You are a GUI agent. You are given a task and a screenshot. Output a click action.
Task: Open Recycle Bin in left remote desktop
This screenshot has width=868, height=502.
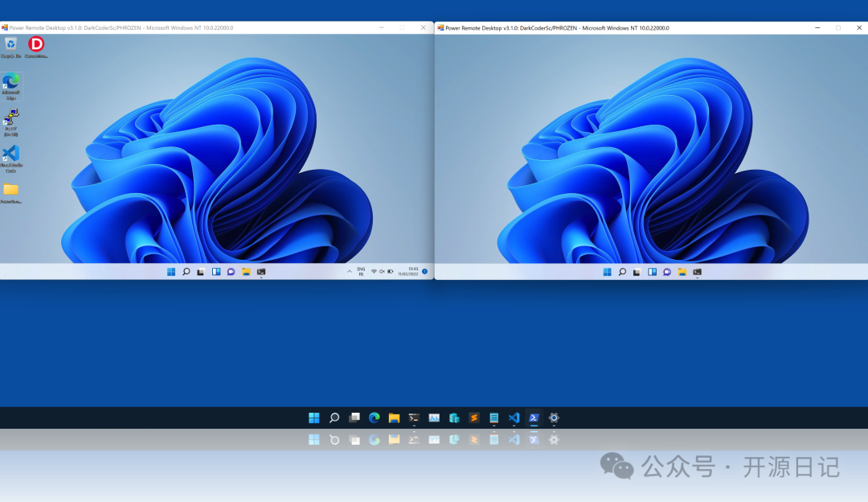coord(10,45)
